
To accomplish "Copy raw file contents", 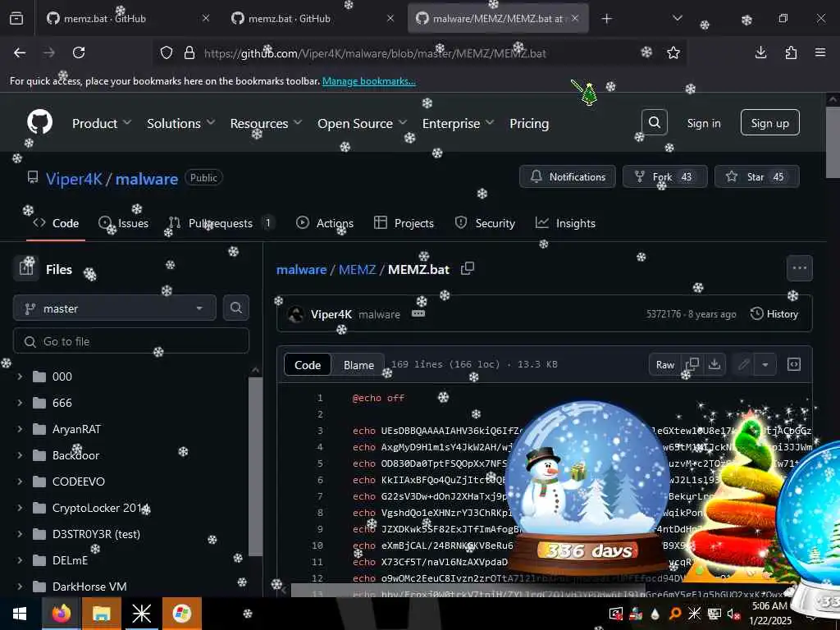I will coord(692,364).
